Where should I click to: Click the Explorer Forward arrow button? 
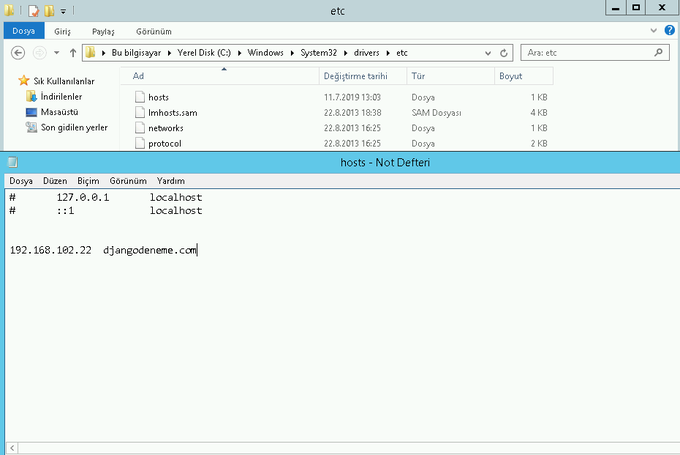point(39,53)
